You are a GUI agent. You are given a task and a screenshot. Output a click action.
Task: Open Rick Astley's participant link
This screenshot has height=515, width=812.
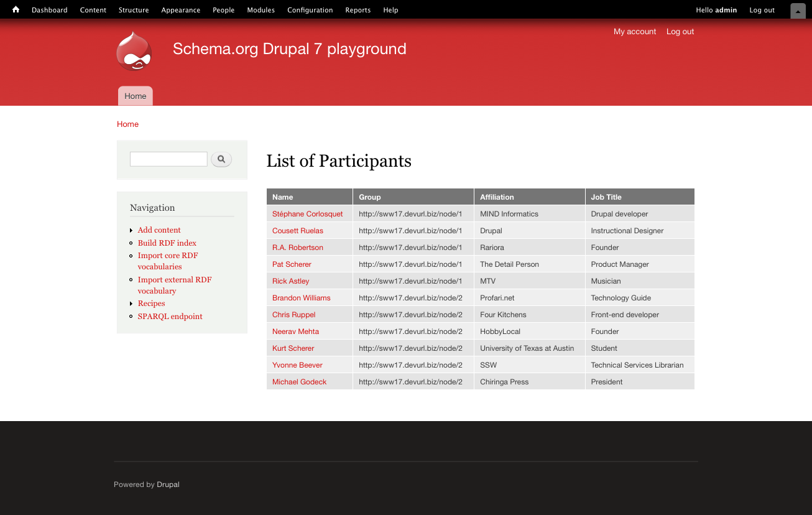click(x=290, y=281)
